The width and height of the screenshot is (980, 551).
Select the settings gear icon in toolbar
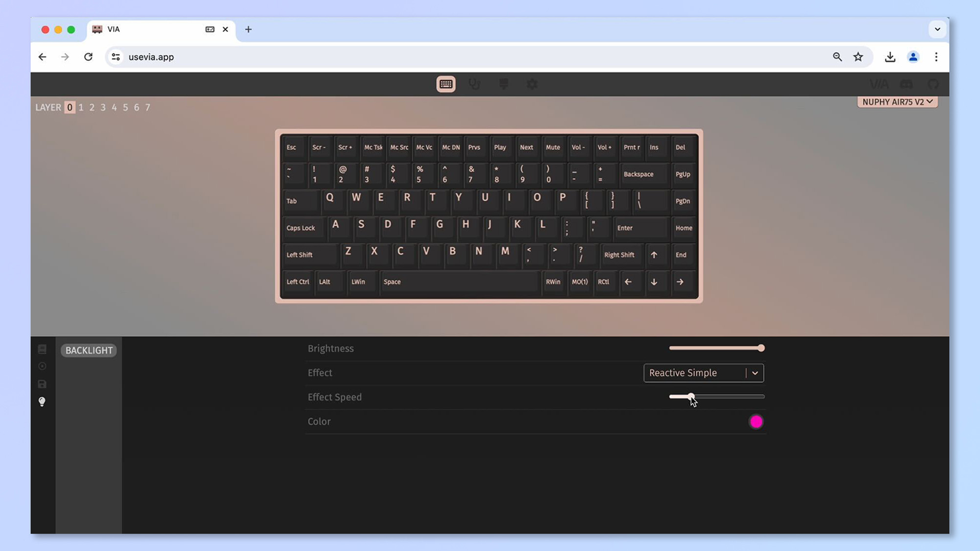(533, 84)
